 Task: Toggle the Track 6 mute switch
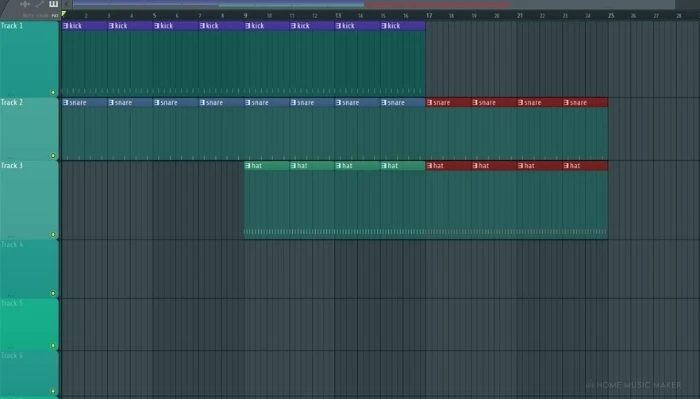[x=53, y=391]
